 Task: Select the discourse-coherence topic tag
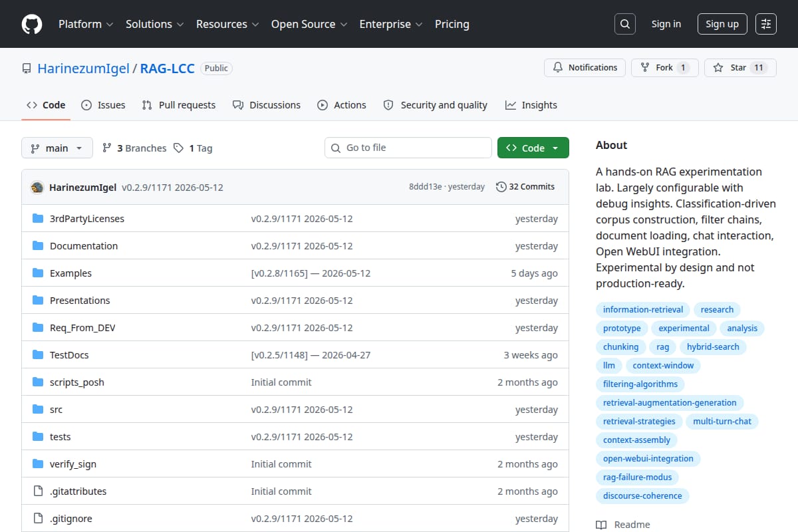pos(642,495)
